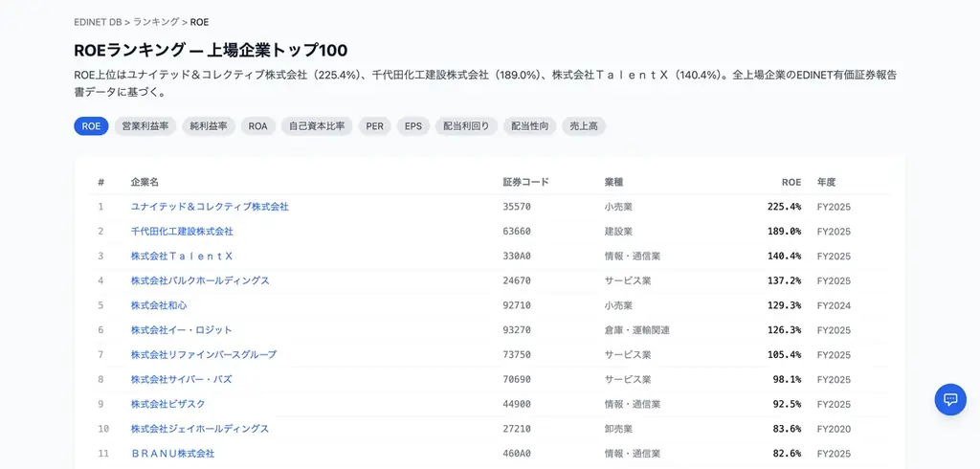Click the 137.2% ROE value
Viewport: 980px width, 469px height.
click(x=785, y=280)
